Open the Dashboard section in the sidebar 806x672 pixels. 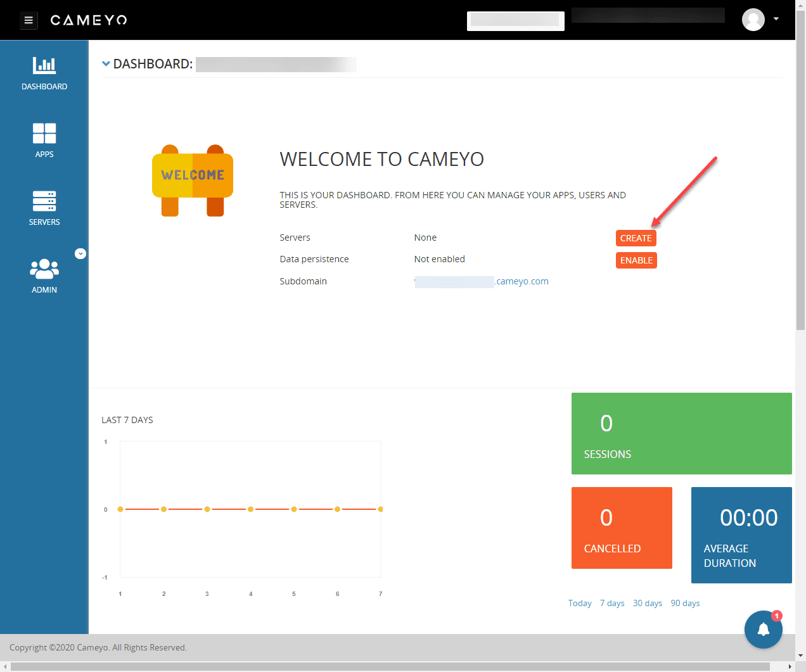44,71
